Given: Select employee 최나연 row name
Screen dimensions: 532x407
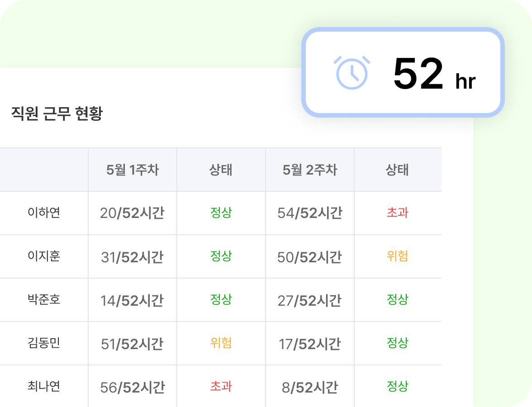Looking at the screenshot, I should 44,387.
